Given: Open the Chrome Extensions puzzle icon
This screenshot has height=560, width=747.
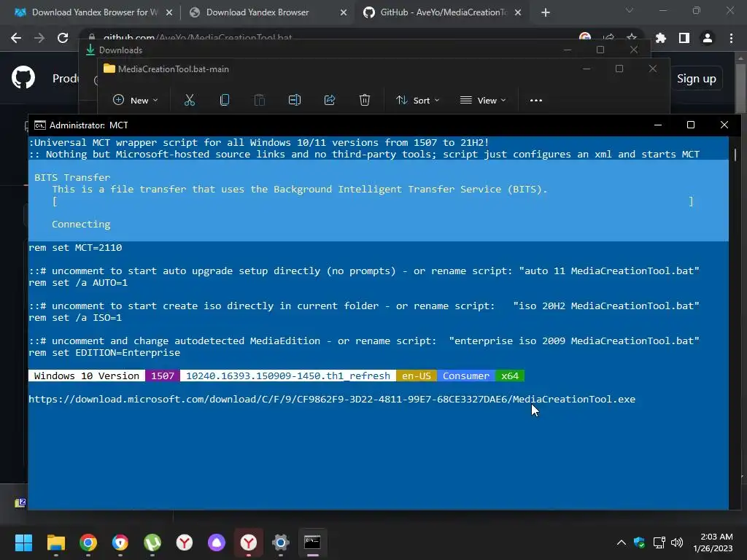Looking at the screenshot, I should coord(661,38).
